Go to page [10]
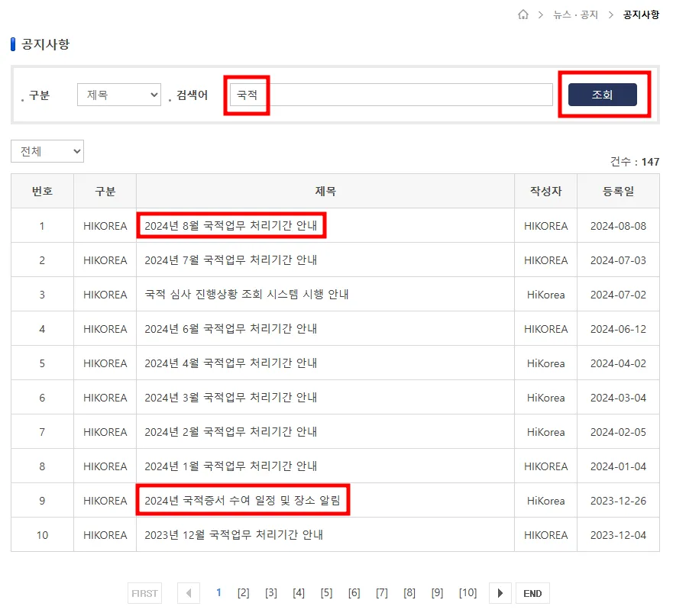The width and height of the screenshot is (673, 616). (468, 593)
